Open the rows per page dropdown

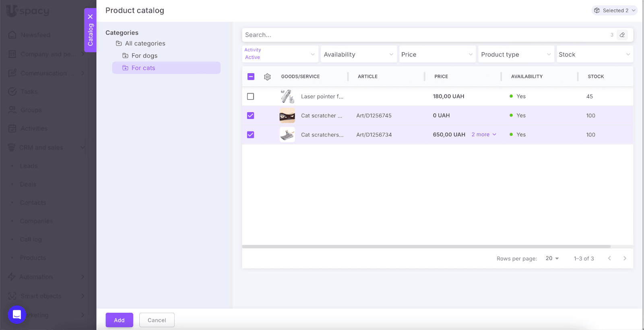552,258
